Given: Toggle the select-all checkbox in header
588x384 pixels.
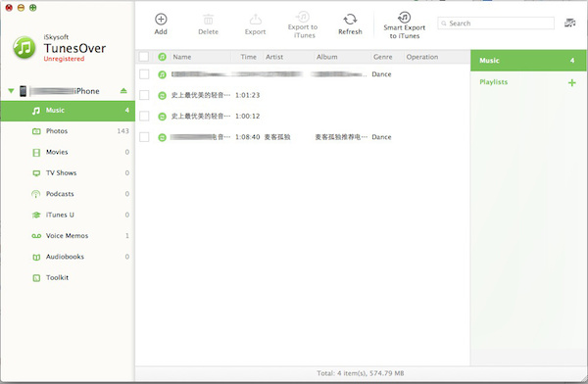Looking at the screenshot, I should click(144, 57).
